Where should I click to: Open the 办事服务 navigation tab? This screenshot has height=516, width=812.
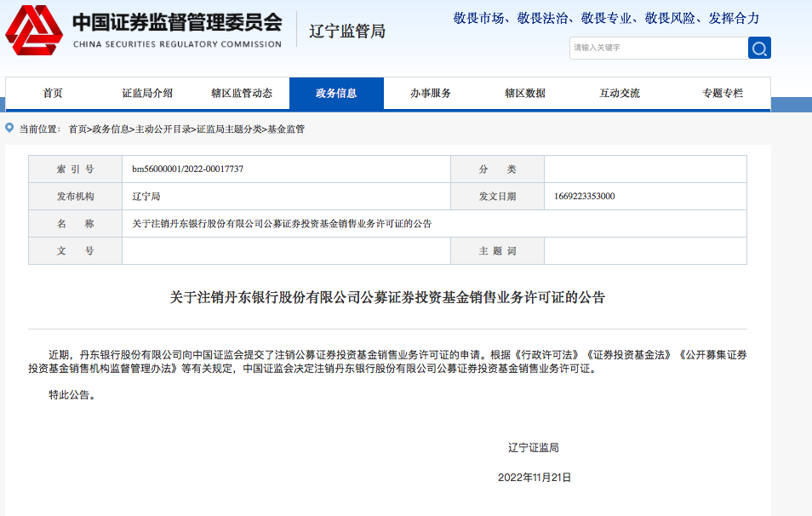pos(431,94)
